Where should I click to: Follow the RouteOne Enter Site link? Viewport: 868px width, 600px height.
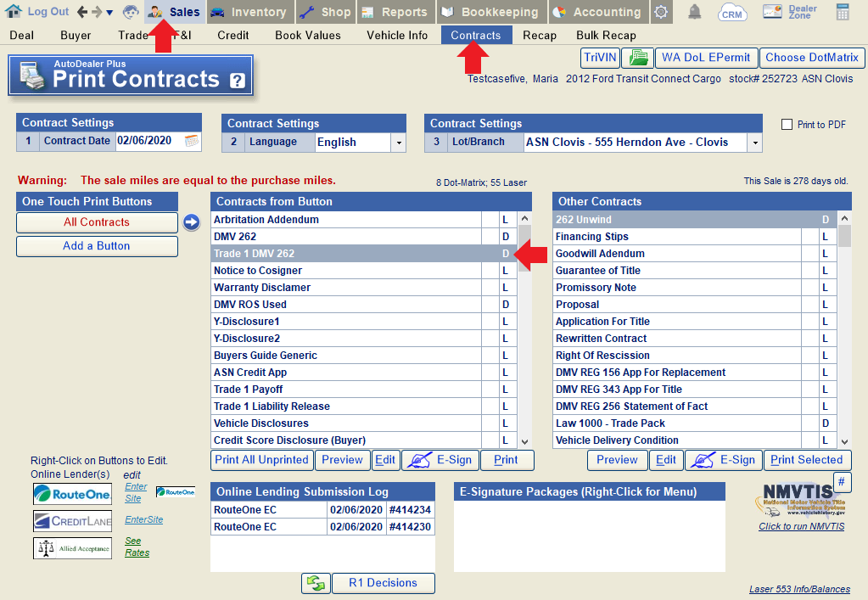tap(136, 492)
